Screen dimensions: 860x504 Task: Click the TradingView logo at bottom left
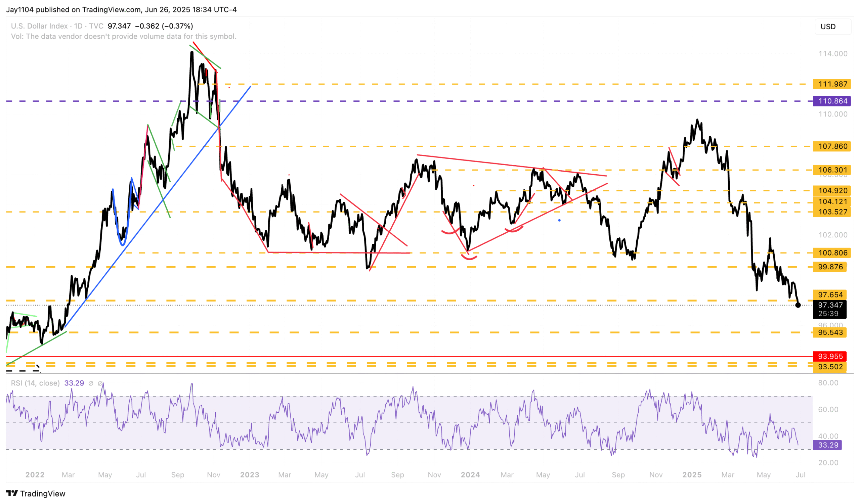[x=36, y=494]
